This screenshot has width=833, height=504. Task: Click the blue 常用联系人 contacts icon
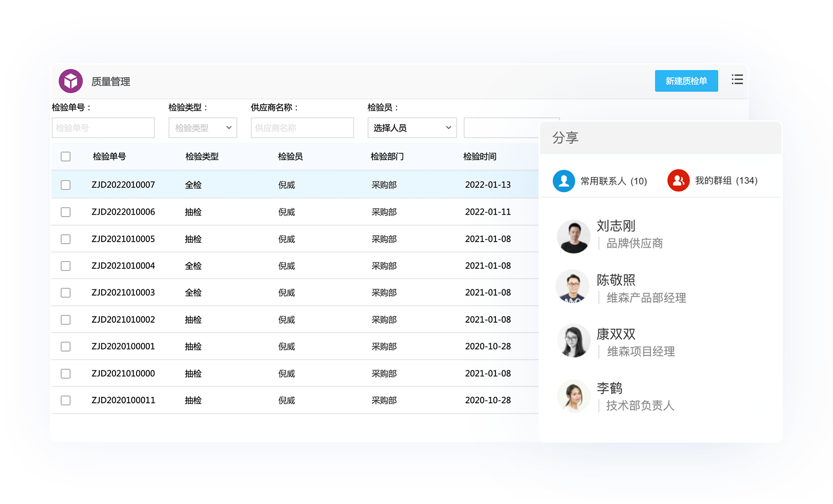tap(564, 181)
